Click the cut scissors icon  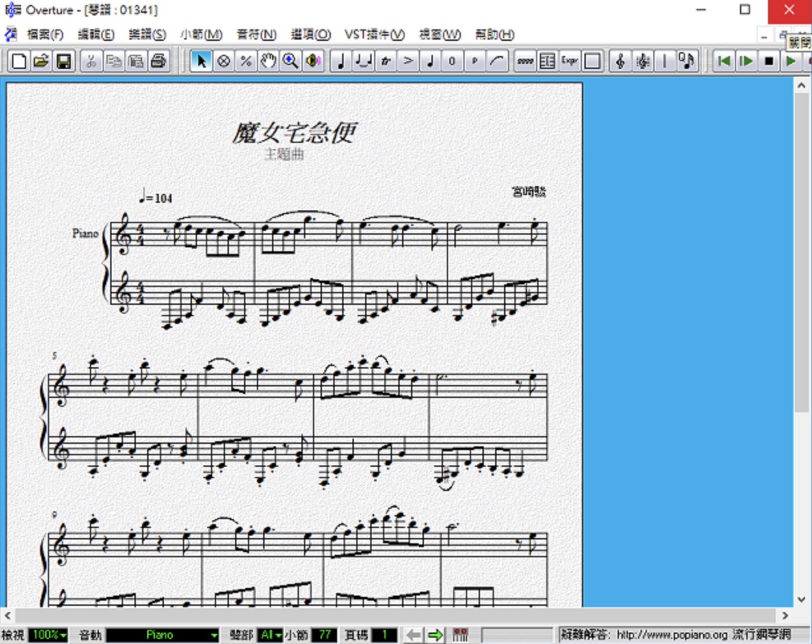pos(91,61)
